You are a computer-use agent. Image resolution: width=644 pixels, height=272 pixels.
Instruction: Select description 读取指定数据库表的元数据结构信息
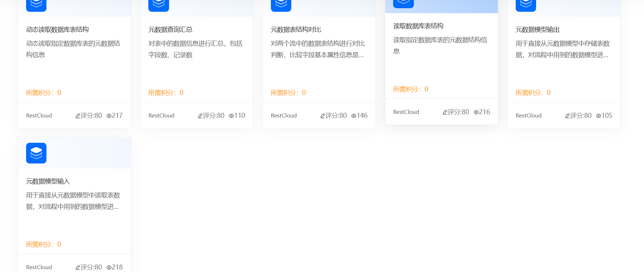point(440,45)
